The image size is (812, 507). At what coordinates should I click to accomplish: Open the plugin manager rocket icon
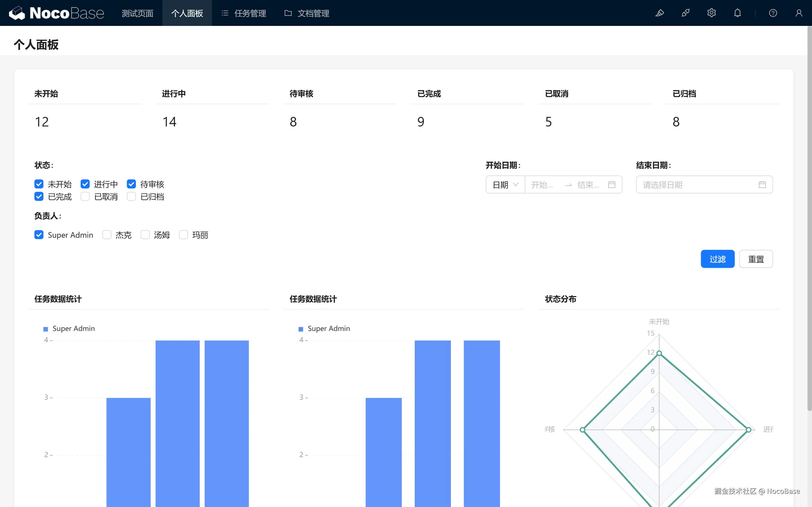[685, 13]
